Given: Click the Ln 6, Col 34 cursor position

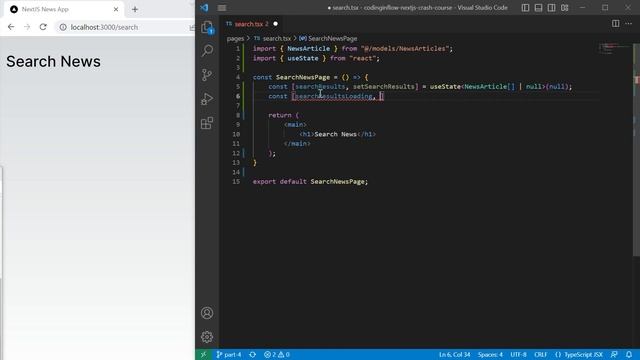Looking at the screenshot, I should point(455,355).
